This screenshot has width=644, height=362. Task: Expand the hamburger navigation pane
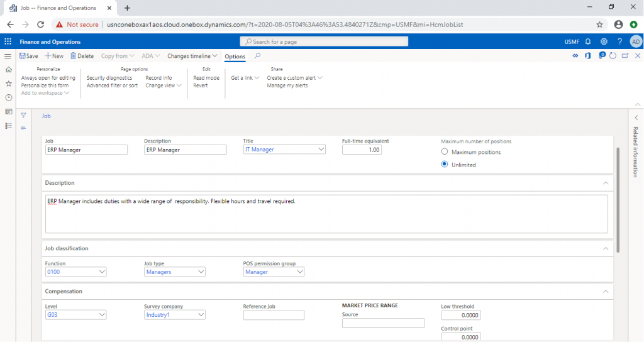coord(8,56)
